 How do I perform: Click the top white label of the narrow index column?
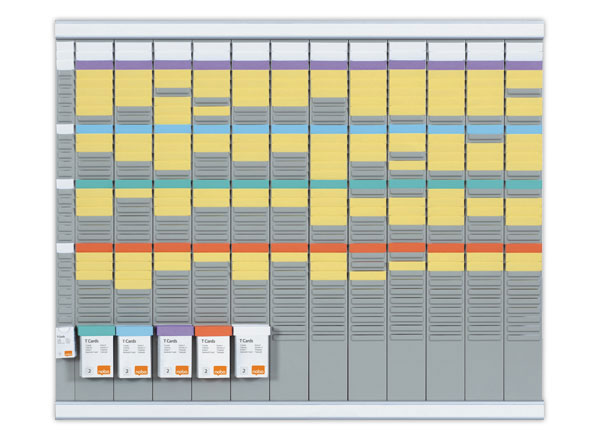click(x=65, y=49)
